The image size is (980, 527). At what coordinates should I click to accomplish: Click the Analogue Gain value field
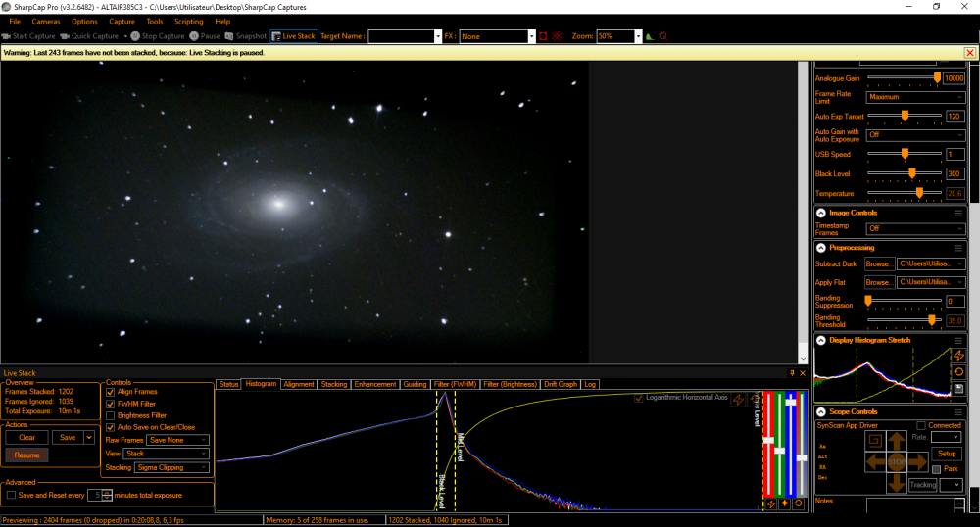pos(954,78)
